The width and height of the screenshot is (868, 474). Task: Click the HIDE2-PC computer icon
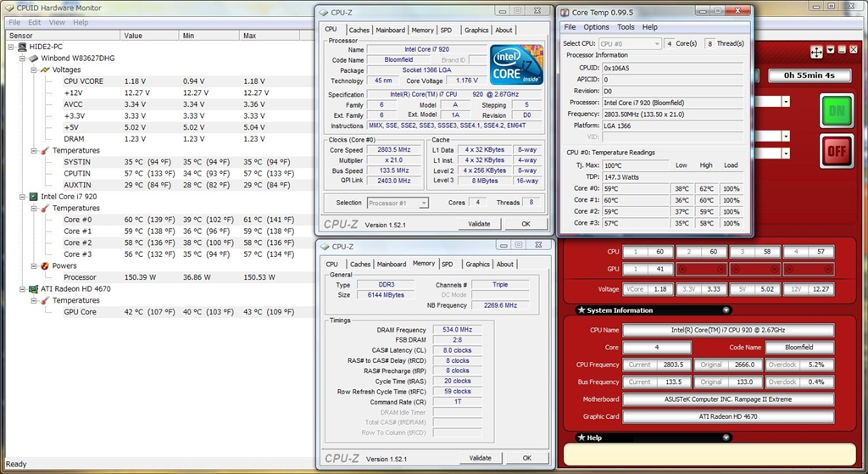[x=22, y=47]
